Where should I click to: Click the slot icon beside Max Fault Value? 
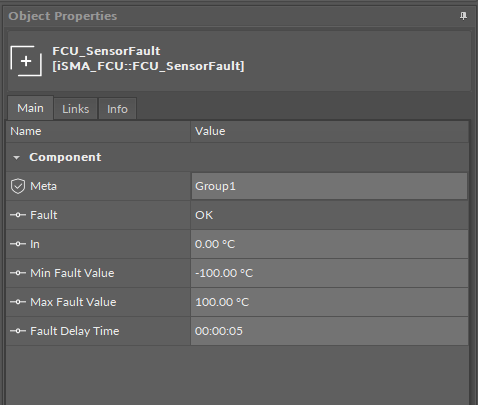pos(18,302)
